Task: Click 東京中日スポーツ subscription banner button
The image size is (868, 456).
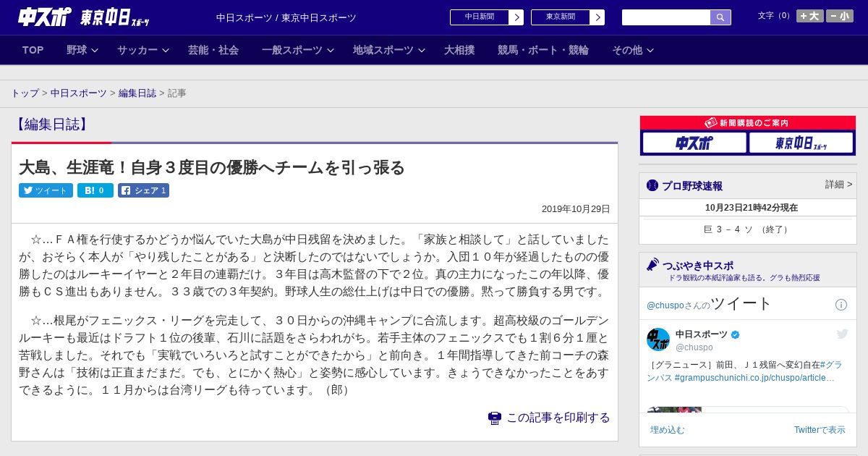Action: click(x=801, y=143)
